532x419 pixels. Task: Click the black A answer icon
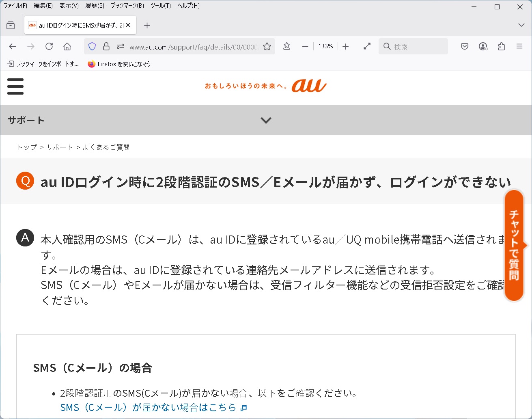pyautogui.click(x=25, y=238)
